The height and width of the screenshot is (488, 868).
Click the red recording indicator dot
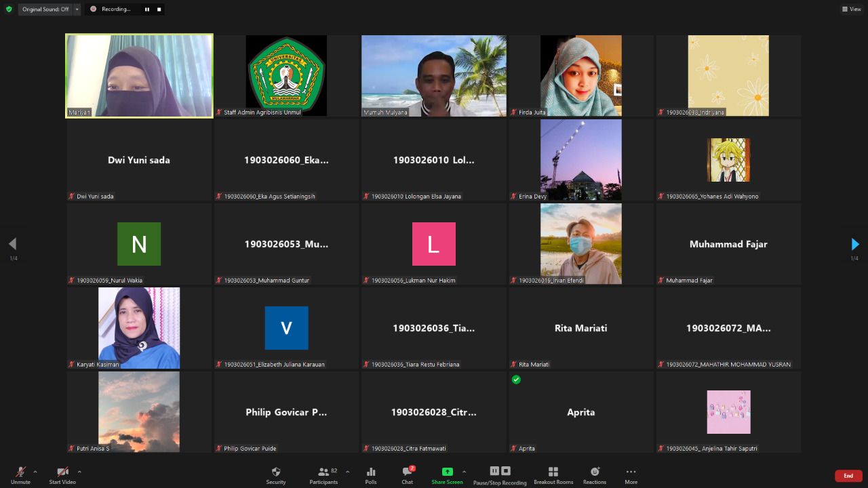point(94,9)
